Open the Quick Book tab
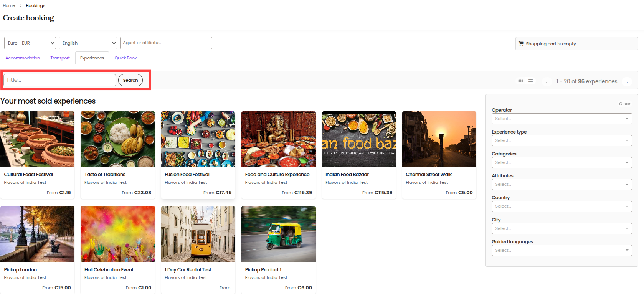Screen dimensions: 644x294 tap(125, 58)
